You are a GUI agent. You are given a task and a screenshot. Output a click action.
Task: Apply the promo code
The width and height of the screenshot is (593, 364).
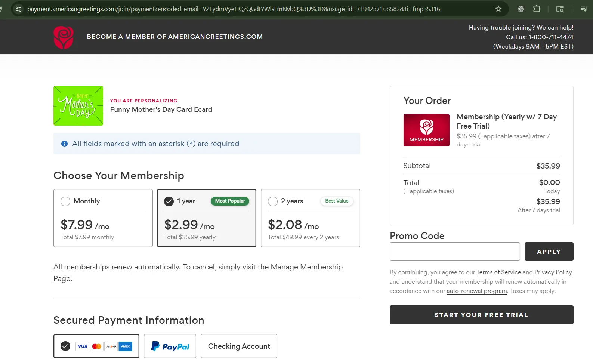pos(549,252)
